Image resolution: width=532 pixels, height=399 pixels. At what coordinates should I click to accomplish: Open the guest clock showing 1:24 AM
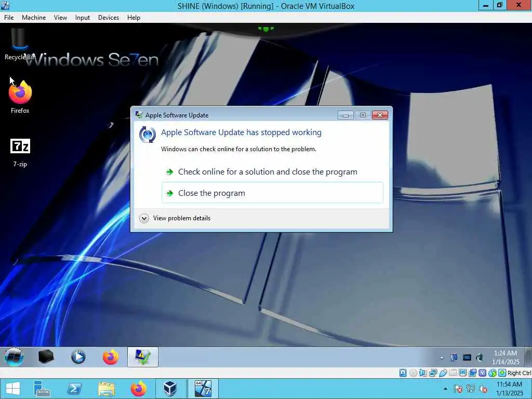505,357
